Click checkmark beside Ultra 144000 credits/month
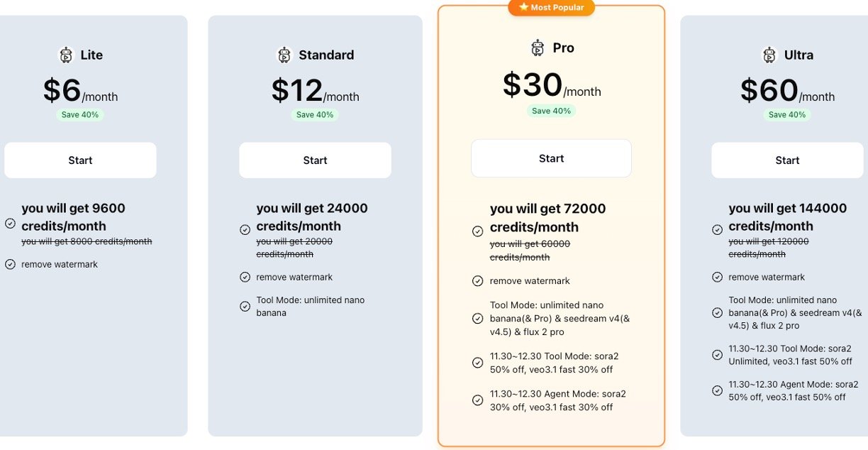 point(717,229)
